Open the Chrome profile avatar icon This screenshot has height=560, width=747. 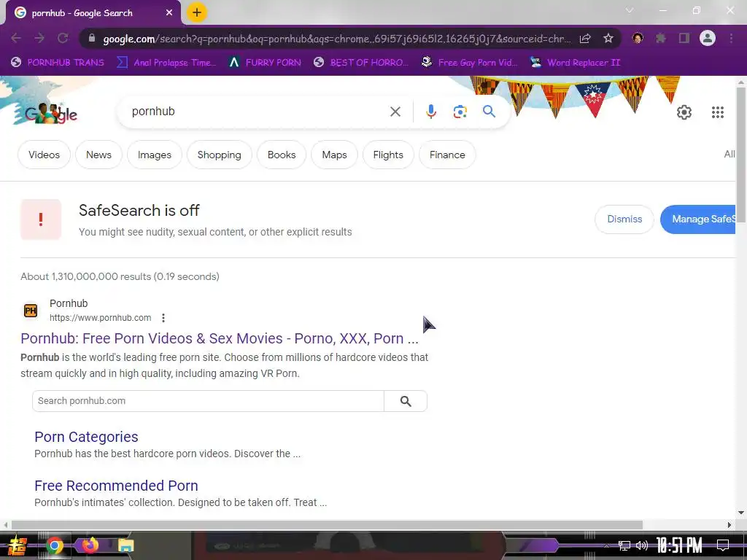click(708, 38)
